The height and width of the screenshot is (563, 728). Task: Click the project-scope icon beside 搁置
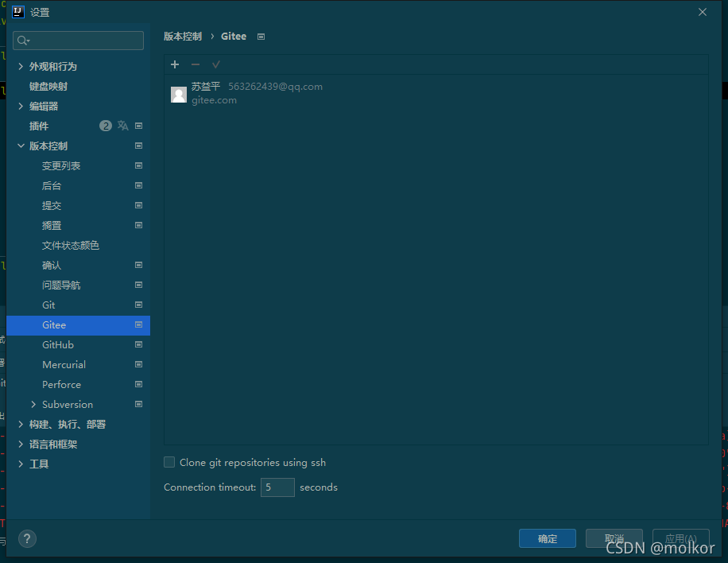138,225
